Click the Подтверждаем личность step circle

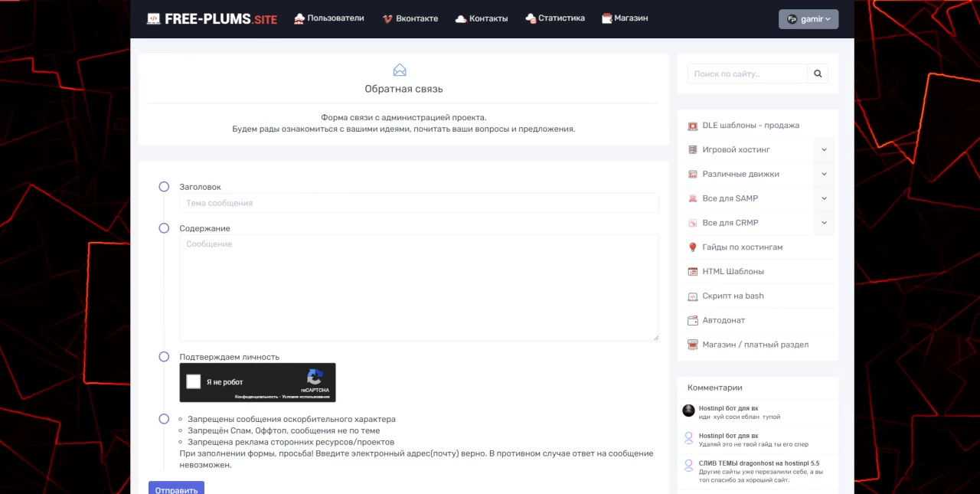coord(164,357)
